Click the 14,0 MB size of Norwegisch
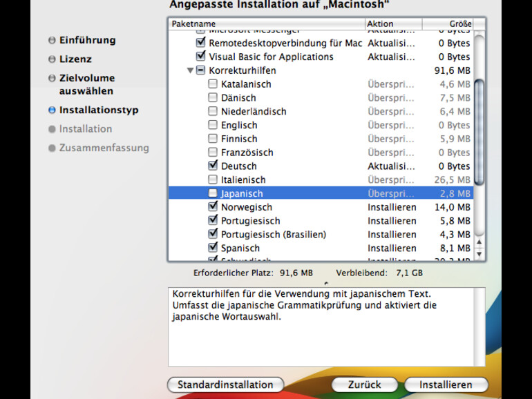This screenshot has height=399, width=532. [x=453, y=207]
